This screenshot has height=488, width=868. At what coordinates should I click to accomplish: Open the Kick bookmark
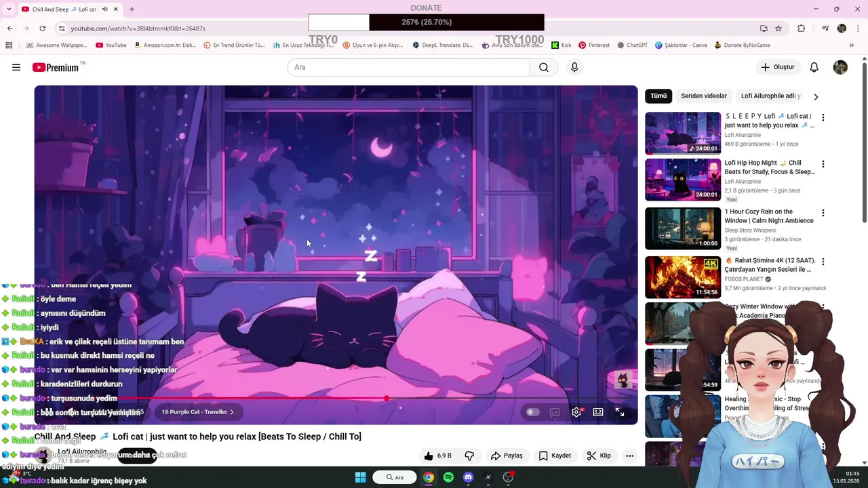tap(561, 45)
